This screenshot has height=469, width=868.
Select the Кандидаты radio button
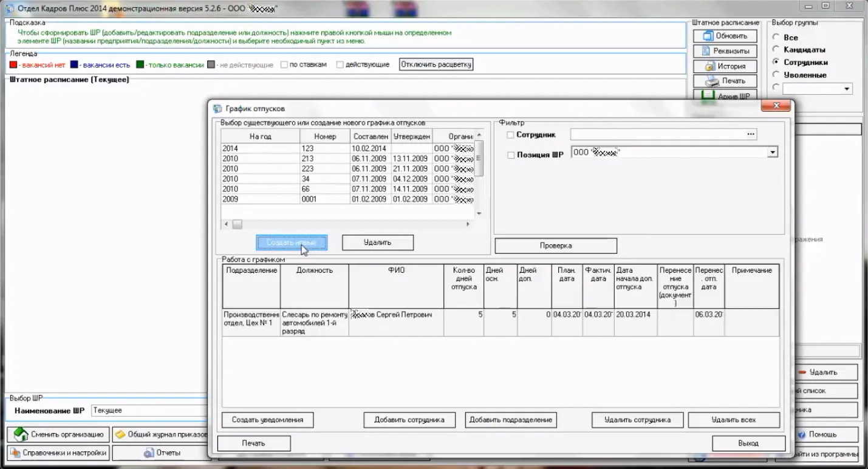tap(776, 49)
